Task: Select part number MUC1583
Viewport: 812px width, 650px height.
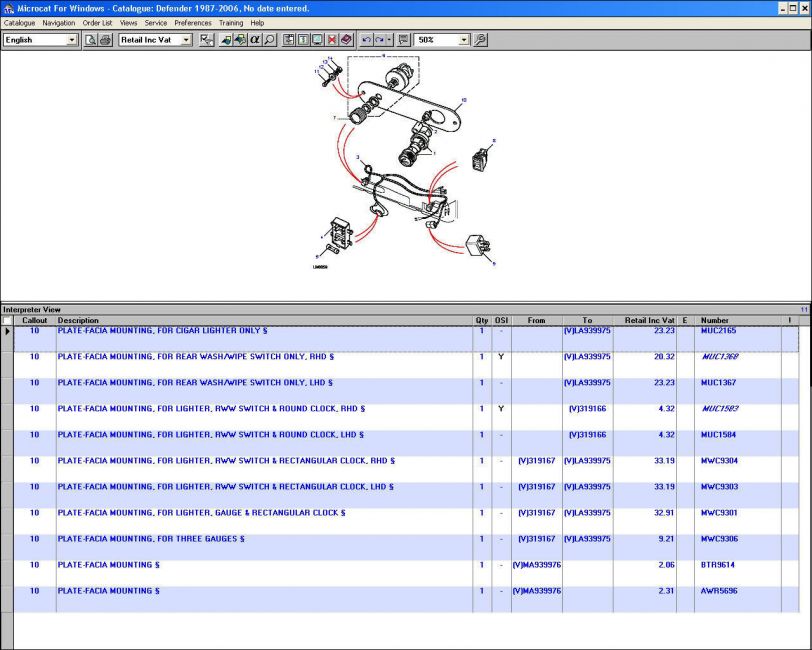Action: [x=720, y=409]
